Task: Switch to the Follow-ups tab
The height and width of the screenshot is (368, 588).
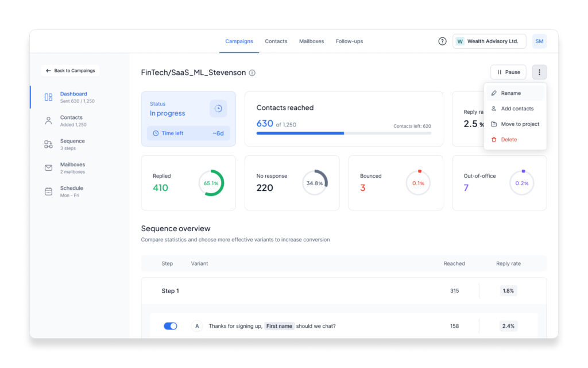Action: coord(349,41)
